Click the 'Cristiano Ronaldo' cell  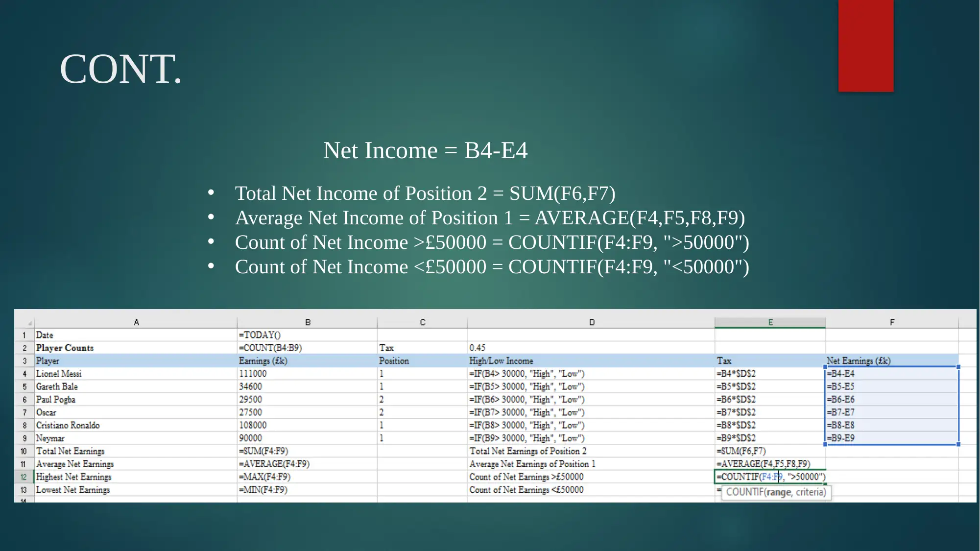(136, 425)
